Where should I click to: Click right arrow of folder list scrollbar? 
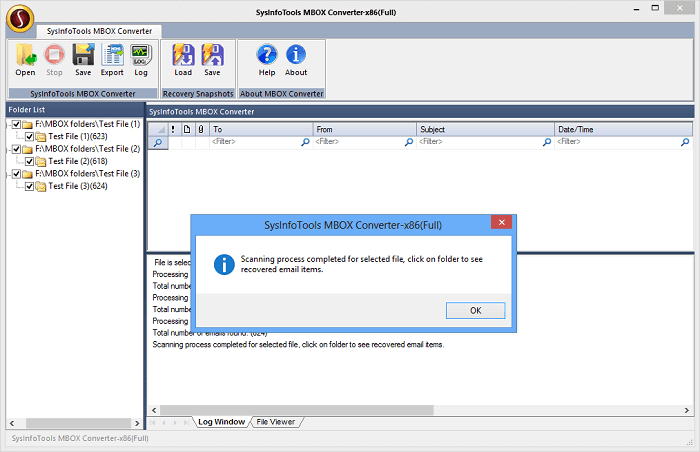click(x=137, y=423)
